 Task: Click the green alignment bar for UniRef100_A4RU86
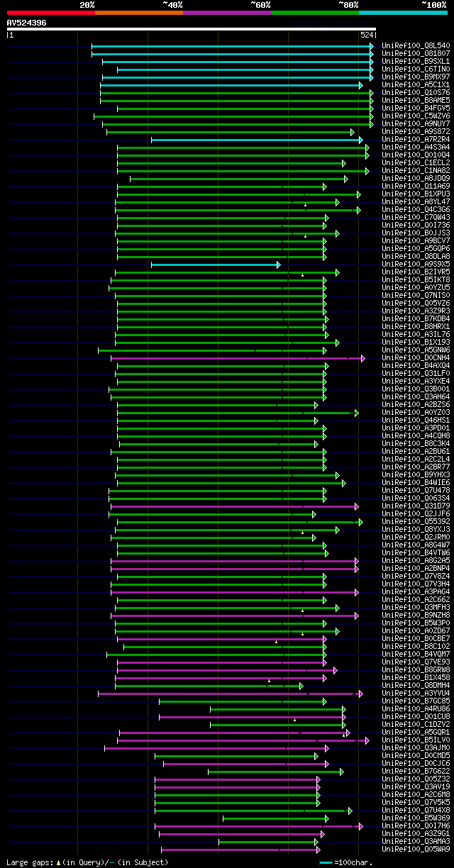(x=278, y=709)
